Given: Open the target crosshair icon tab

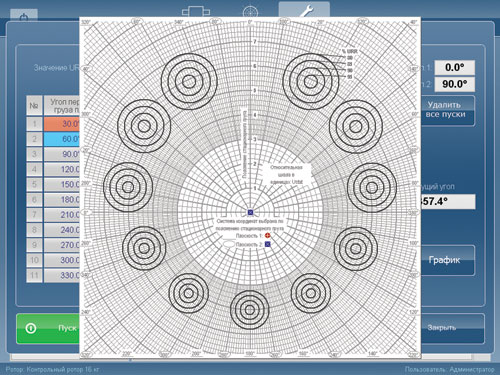Looking at the screenshot, I should tap(250, 12).
